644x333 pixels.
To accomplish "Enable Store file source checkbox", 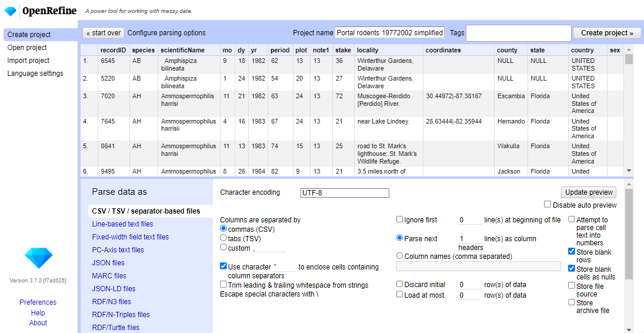I will click(571, 285).
